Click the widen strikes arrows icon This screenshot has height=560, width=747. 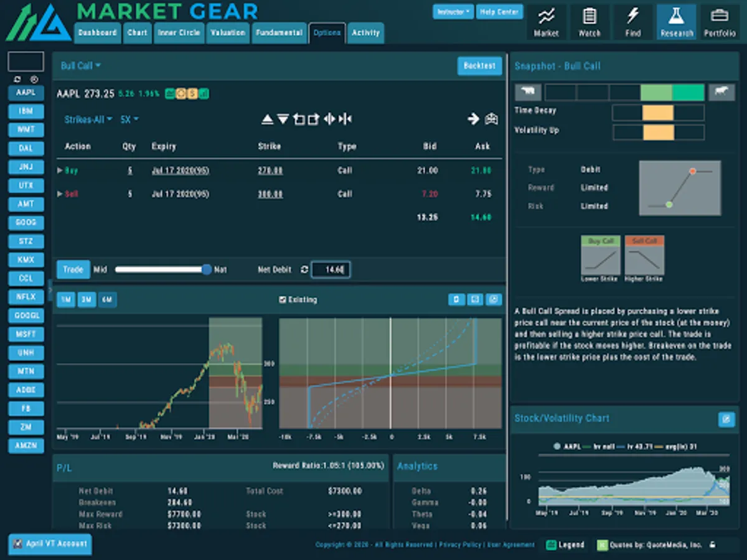click(330, 119)
